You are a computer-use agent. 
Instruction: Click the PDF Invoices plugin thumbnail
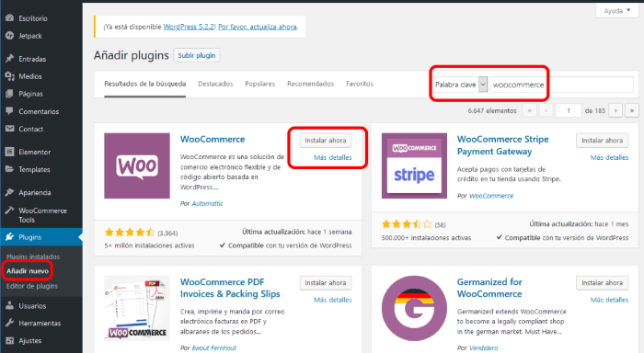click(137, 308)
